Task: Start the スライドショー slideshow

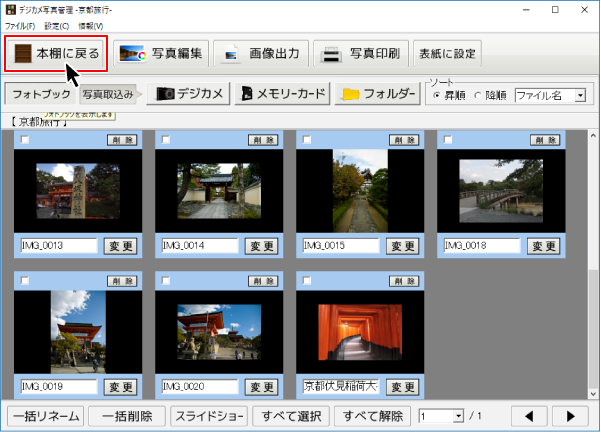Action: point(209,416)
